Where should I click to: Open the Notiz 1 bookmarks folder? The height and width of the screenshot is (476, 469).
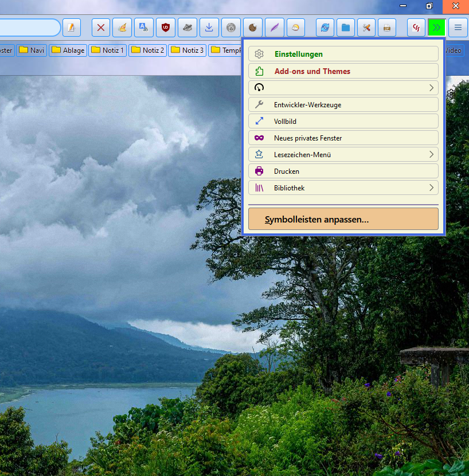(107, 50)
